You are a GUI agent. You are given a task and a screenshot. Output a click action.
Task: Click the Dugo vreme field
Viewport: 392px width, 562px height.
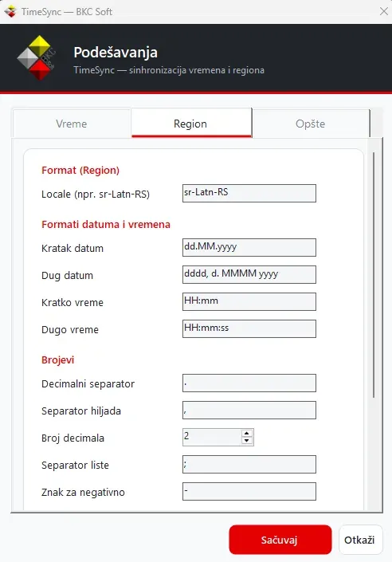click(249, 328)
